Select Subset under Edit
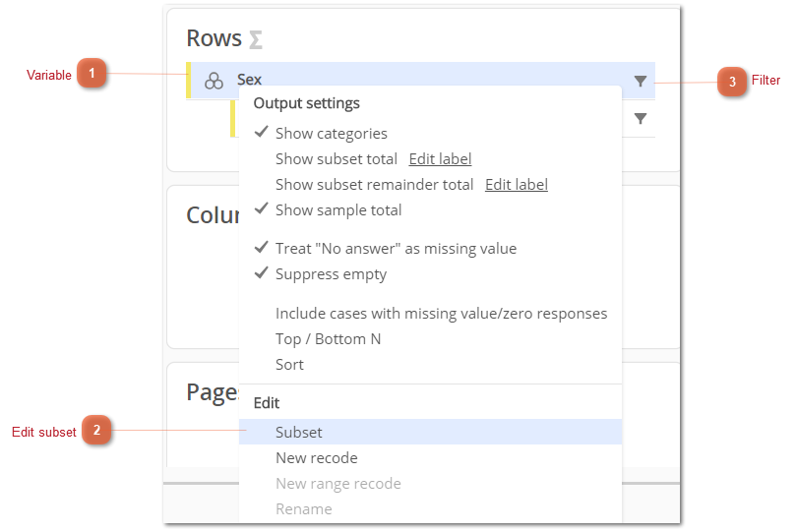 (431, 432)
